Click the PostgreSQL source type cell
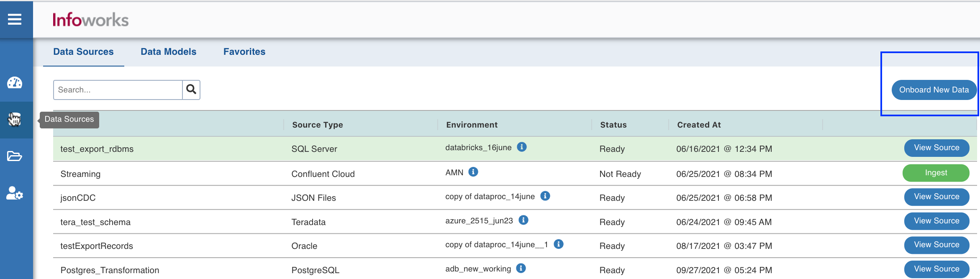980x279 pixels. pyautogui.click(x=316, y=270)
